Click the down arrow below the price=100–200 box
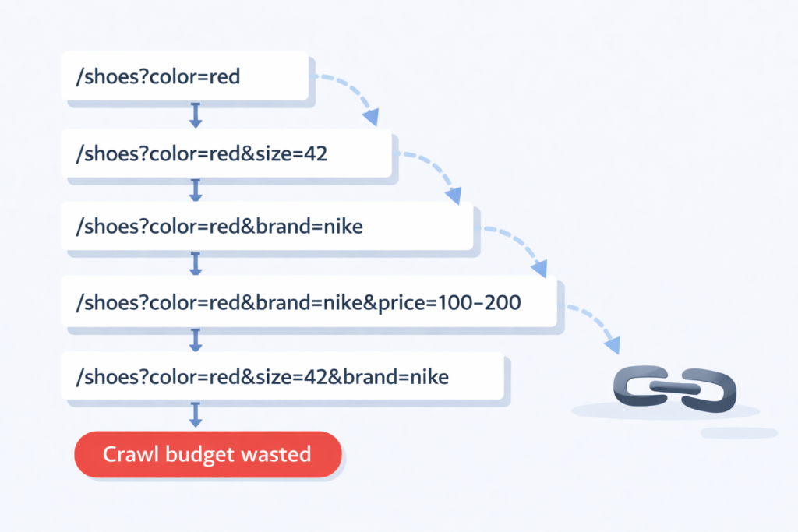This screenshot has width=798, height=532. pyautogui.click(x=196, y=339)
